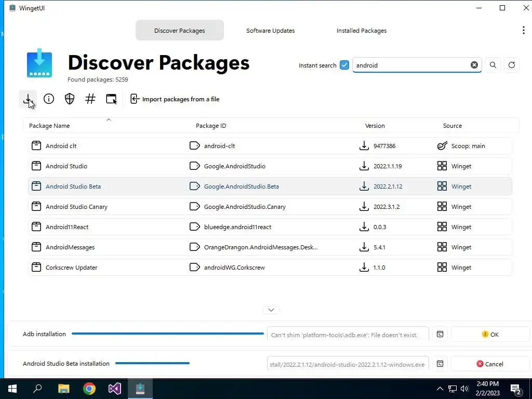Viewport: 532px width, 399px height.
Task: Show hidden system tray icons
Action: tap(440, 389)
